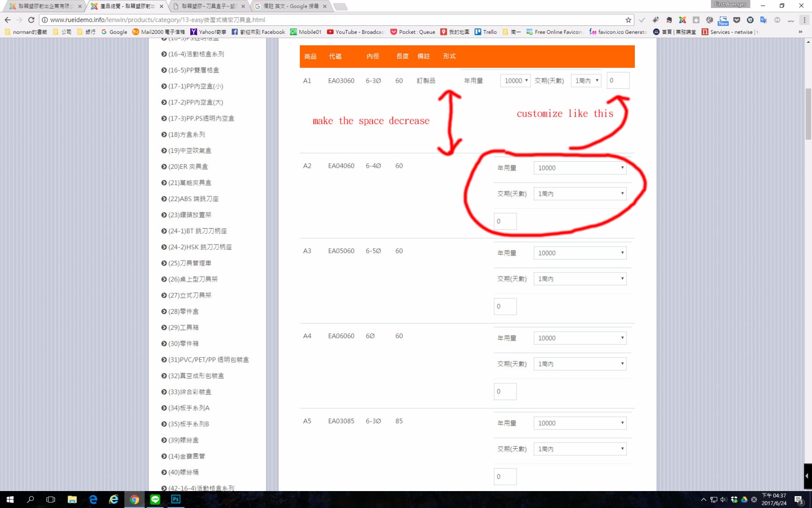812x508 pixels.
Task: Open the Mobile01 bookmark
Action: click(306, 32)
